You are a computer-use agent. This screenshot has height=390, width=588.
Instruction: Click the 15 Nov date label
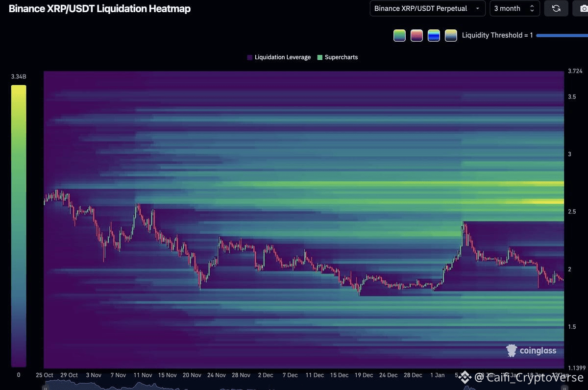click(168, 375)
